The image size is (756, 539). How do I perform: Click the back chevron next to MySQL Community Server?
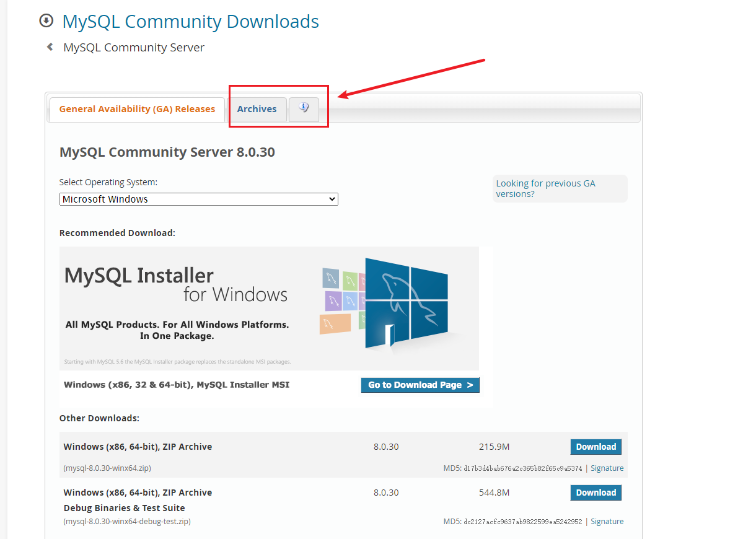(49, 46)
